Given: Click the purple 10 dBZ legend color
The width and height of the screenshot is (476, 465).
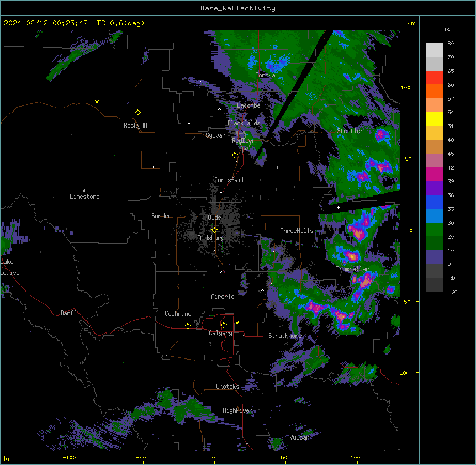Looking at the screenshot, I should 434,257.
